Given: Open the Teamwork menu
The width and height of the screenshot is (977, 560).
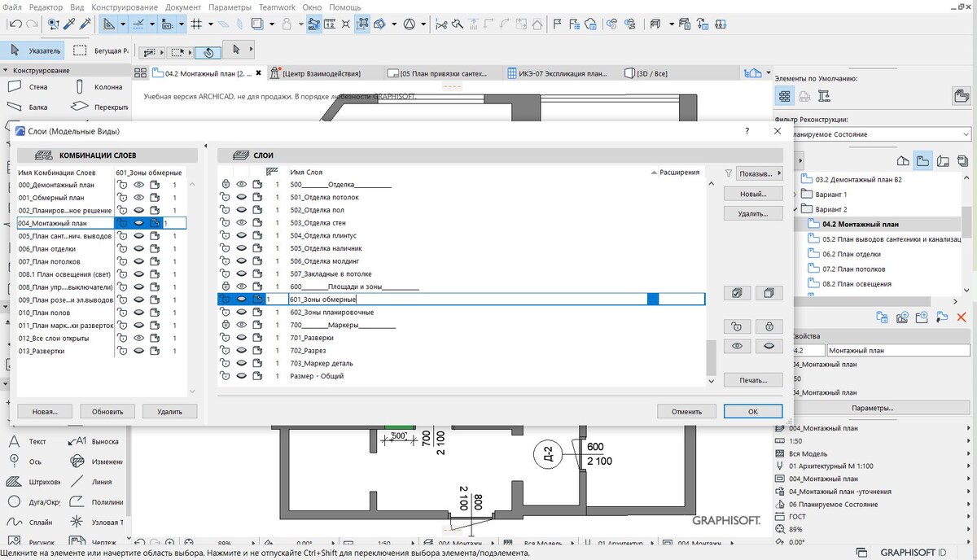Looking at the screenshot, I should coord(278,7).
